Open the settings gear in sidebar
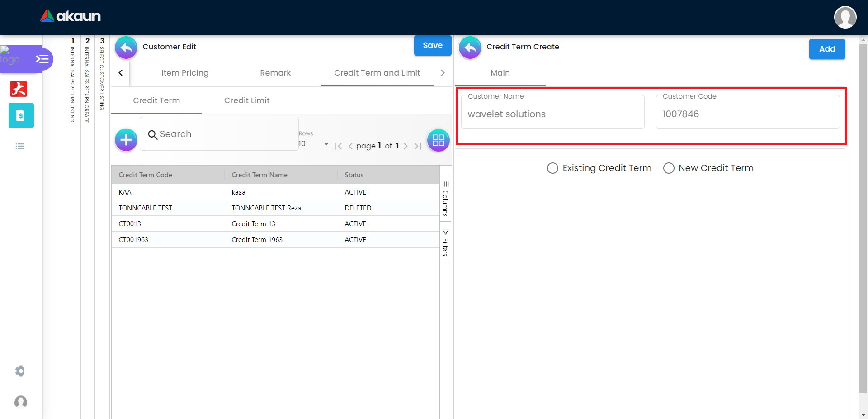 tap(20, 371)
